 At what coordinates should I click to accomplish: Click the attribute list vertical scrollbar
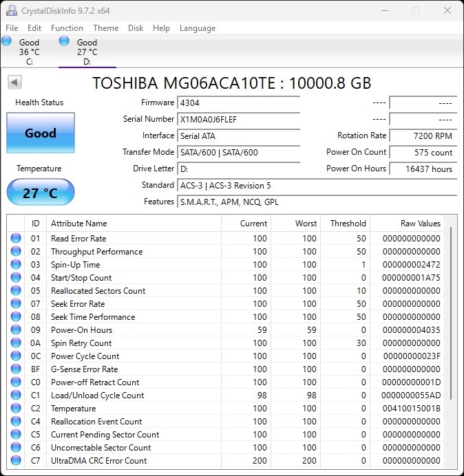click(x=451, y=313)
